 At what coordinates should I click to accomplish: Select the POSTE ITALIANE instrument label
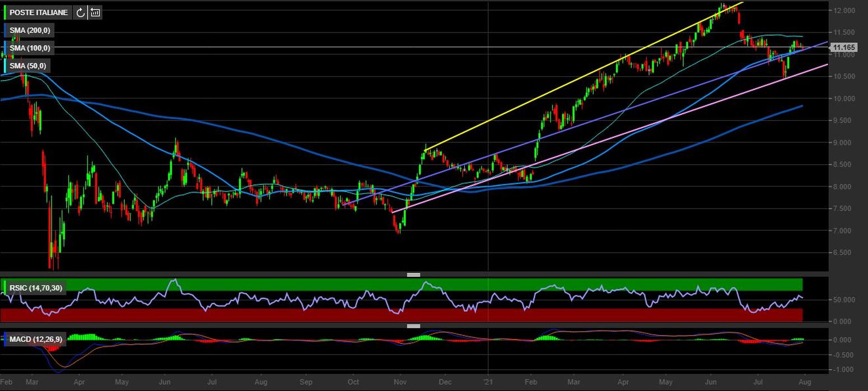[38, 12]
